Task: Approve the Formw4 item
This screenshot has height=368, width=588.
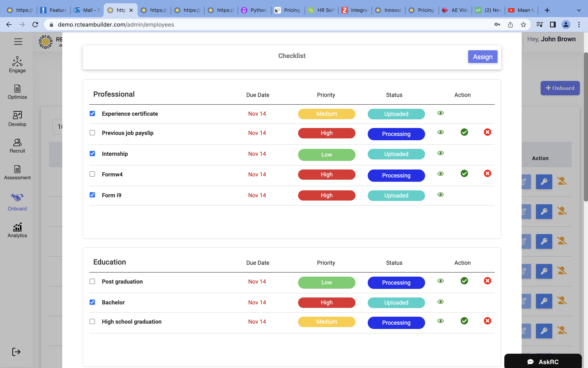Action: pos(464,174)
